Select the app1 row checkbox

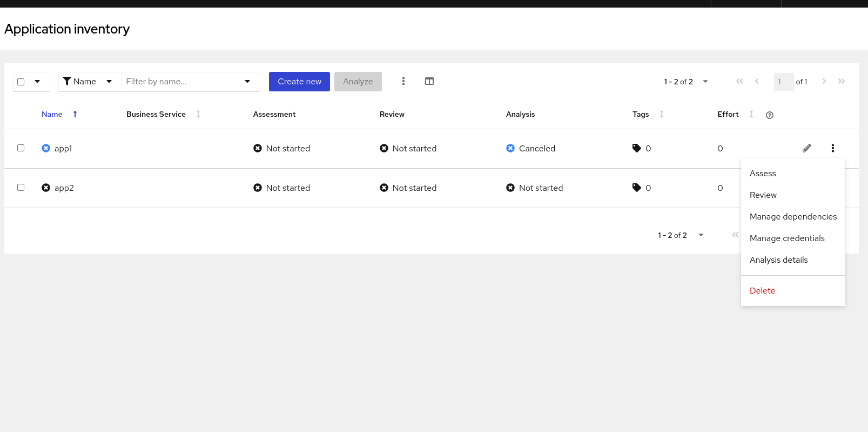tap(21, 148)
